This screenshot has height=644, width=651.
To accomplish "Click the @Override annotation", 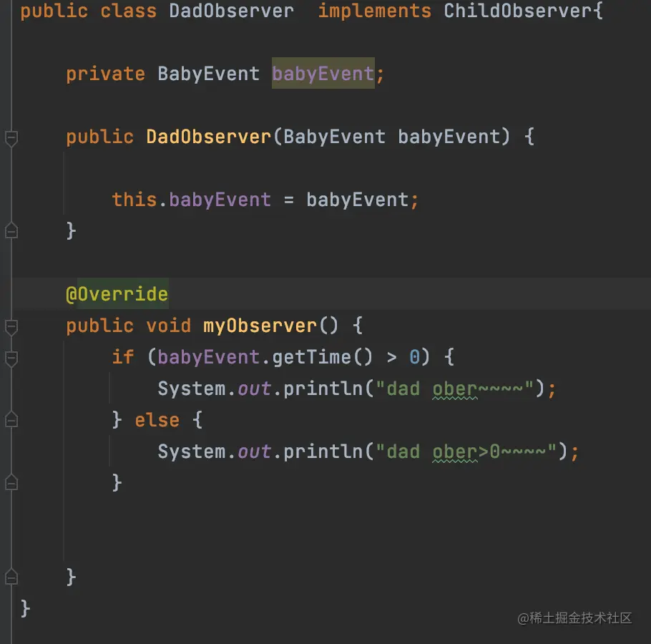I will pos(117,294).
